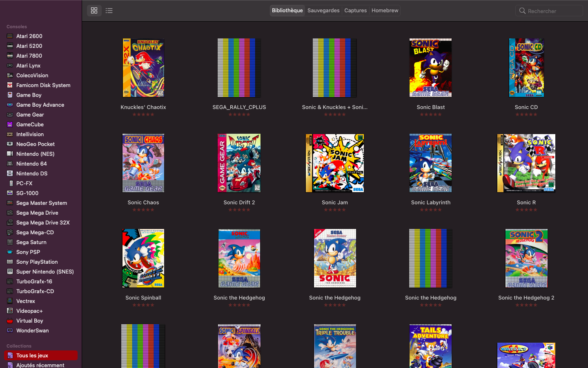Select the Sonic the Hedgehog 2 cover art

pyautogui.click(x=526, y=258)
